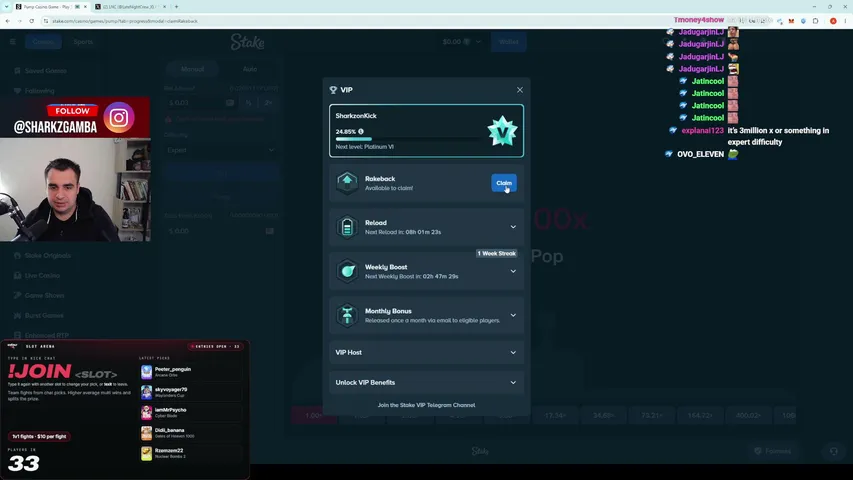Click the Stake logo
Image resolution: width=853 pixels, height=480 pixels.
[x=248, y=41]
